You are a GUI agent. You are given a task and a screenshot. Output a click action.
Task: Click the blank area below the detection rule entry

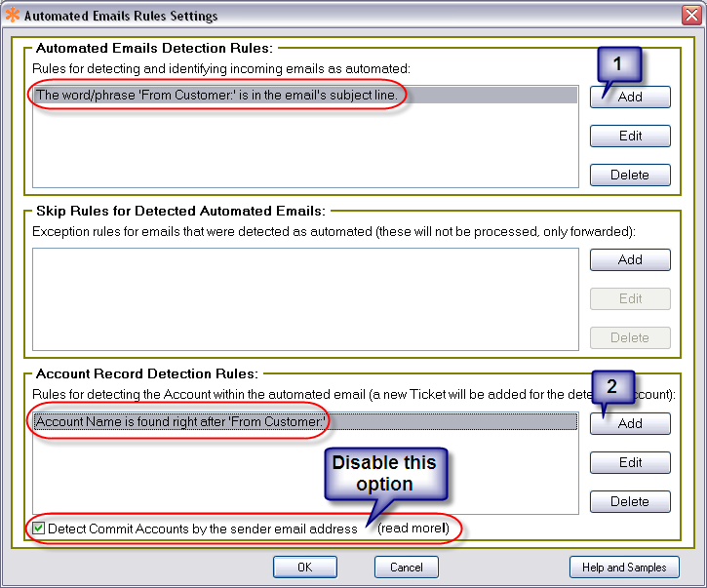pos(304,146)
